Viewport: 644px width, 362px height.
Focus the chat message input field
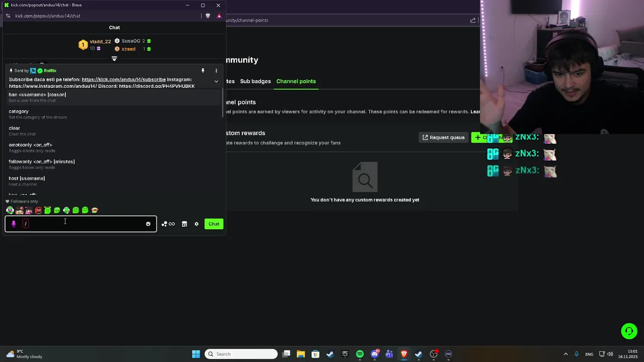click(x=81, y=224)
